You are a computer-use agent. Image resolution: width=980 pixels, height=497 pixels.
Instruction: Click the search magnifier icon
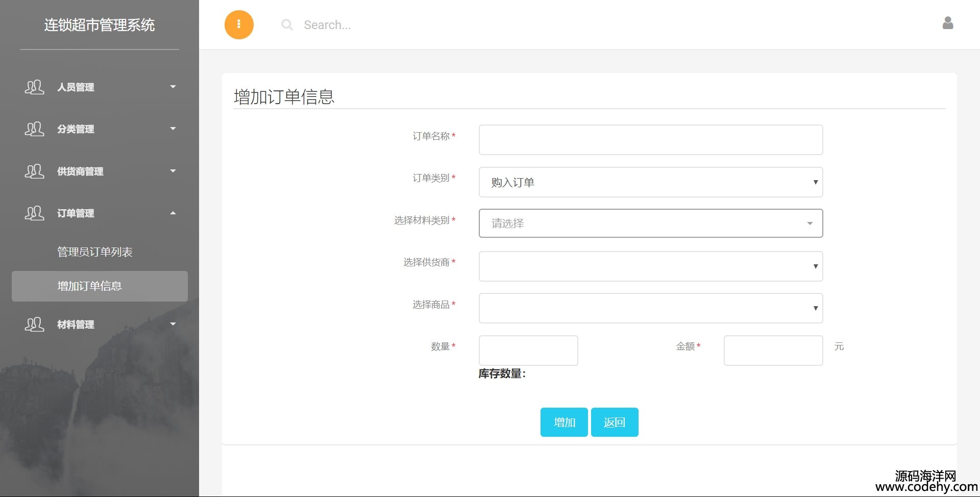point(287,24)
